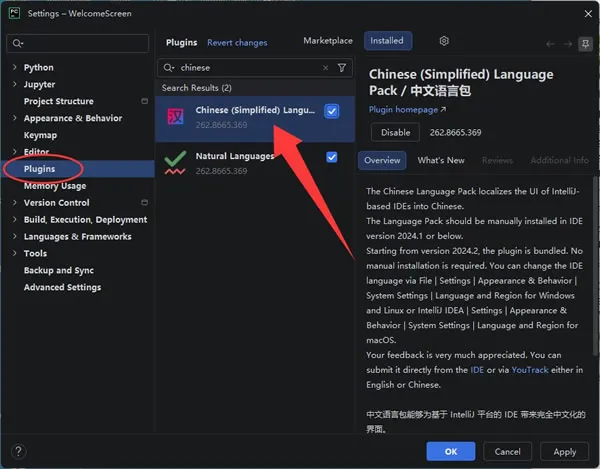Screen dimensions: 600x469
Task: Open the YouTrack link
Action: point(530,370)
